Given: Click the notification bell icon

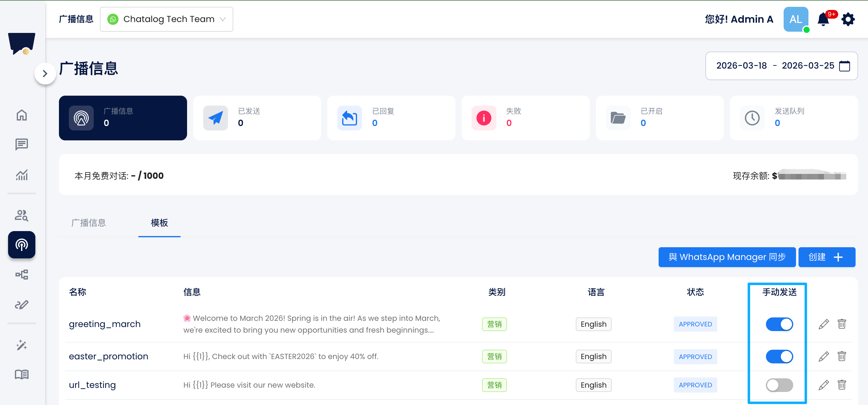Looking at the screenshot, I should pos(823,19).
